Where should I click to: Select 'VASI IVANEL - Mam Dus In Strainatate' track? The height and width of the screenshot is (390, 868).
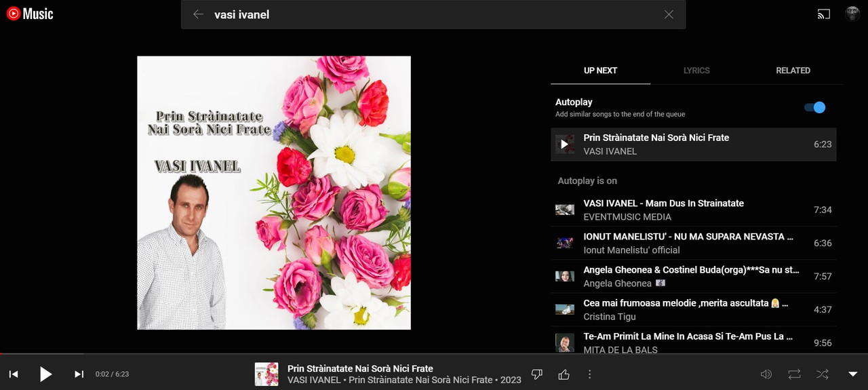[693, 210]
